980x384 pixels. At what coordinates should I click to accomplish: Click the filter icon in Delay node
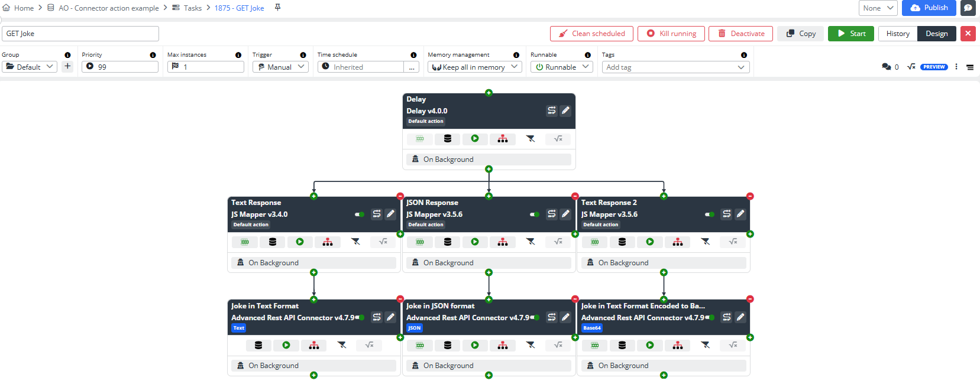pos(531,139)
